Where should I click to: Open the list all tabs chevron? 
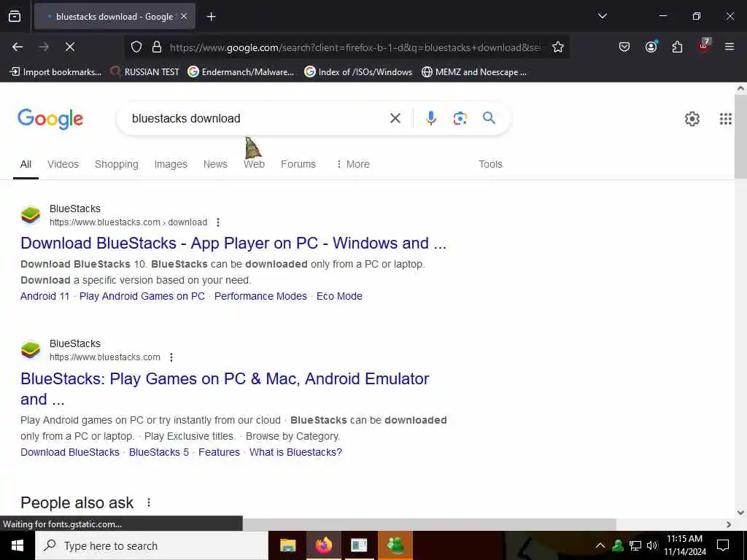[602, 16]
